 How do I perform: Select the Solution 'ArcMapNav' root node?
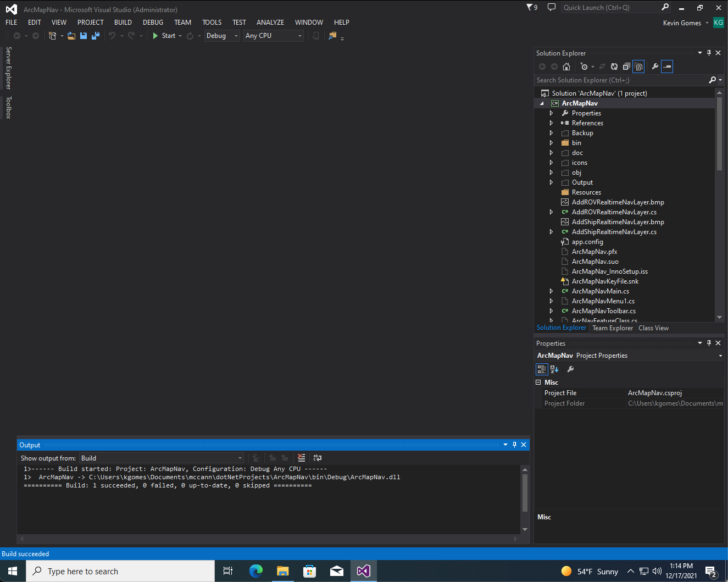(x=599, y=93)
